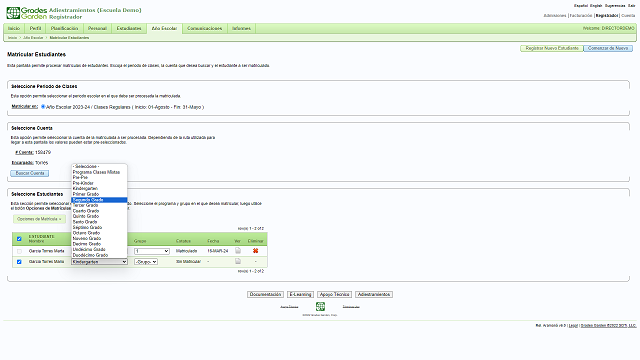The image size is (640, 360).
Task: Switch language to Español
Action: tap(581, 6)
